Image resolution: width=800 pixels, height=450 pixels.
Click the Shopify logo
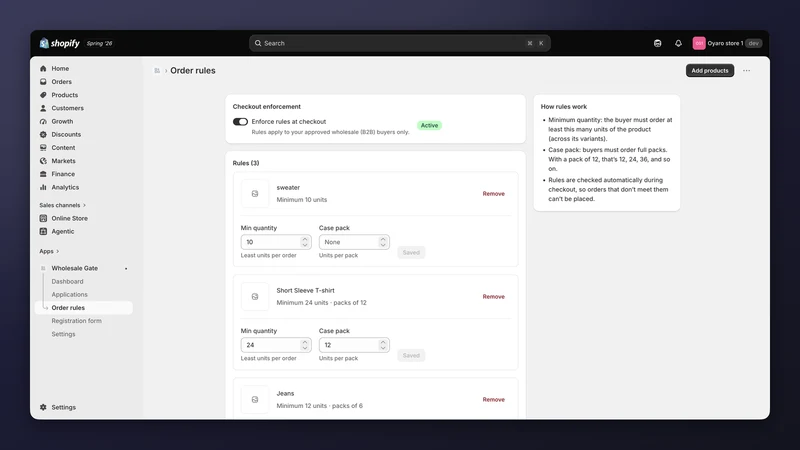tap(60, 43)
